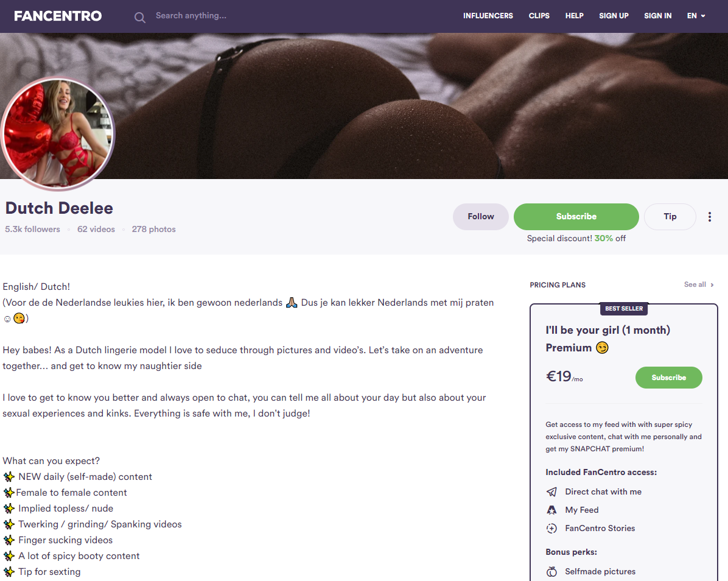Image resolution: width=728 pixels, height=581 pixels.
Task: Click the Selfmade pictures perk icon
Action: pos(551,572)
